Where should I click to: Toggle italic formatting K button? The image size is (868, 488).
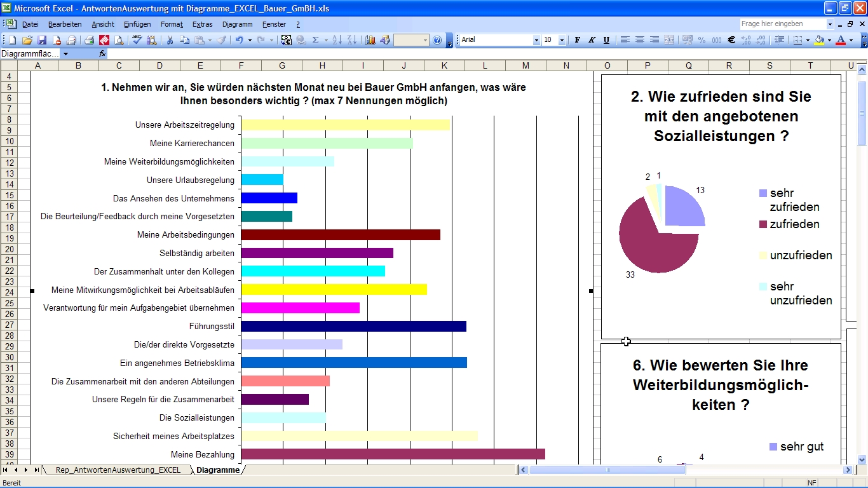click(592, 40)
